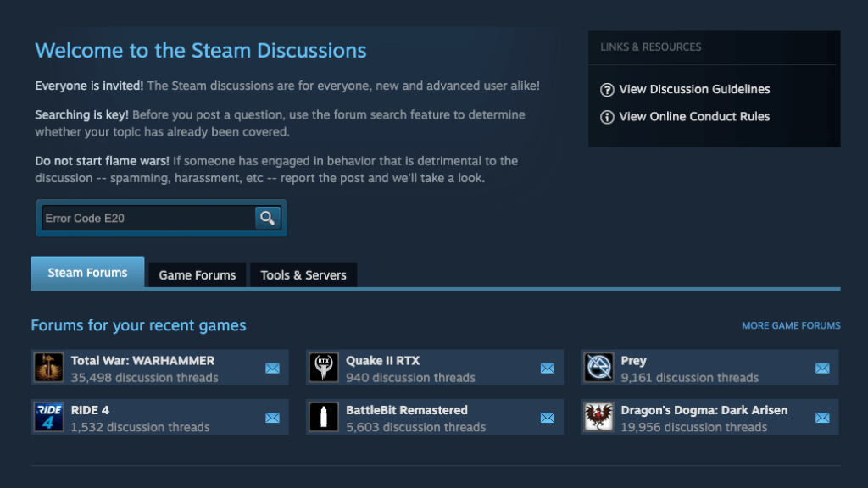Open View Online Conduct Rules link
Viewport: 868px width, 488px height.
tap(694, 116)
